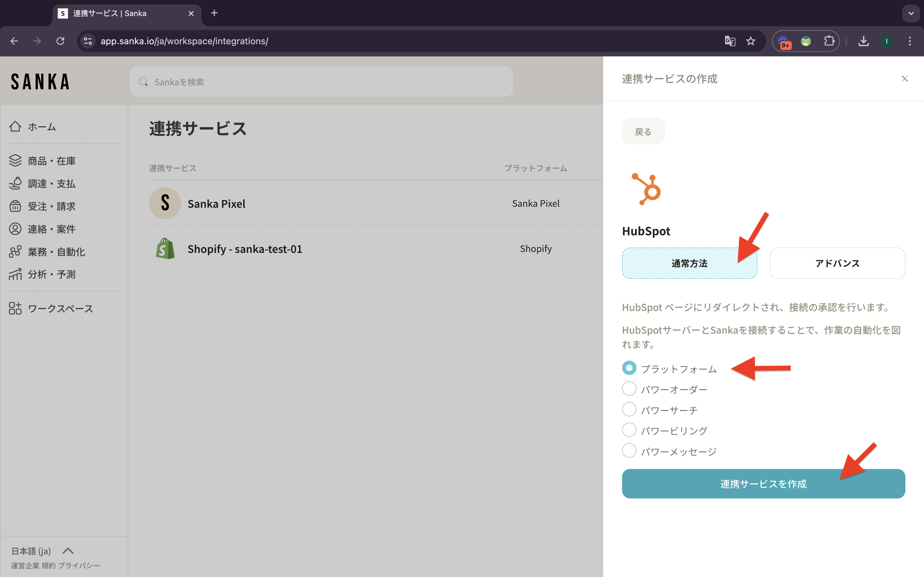Switch to the アドバンス tab
Viewport: 924px width, 577px height.
pos(837,263)
